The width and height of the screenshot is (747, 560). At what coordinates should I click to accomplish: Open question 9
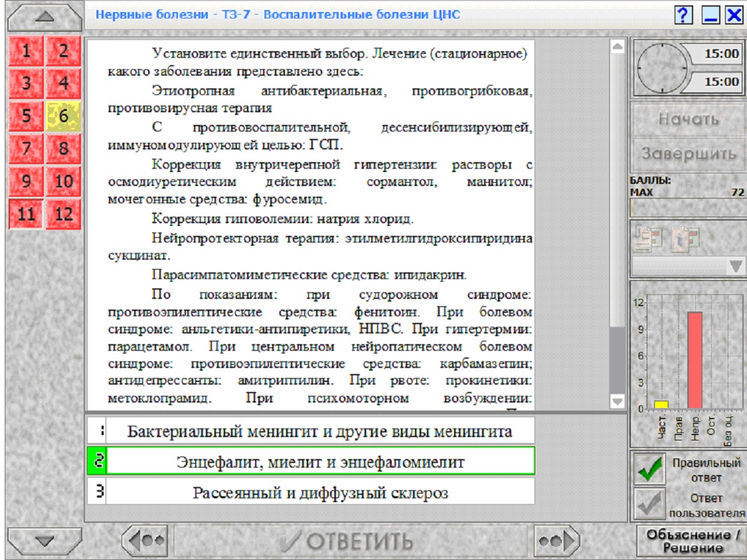pyautogui.click(x=26, y=181)
